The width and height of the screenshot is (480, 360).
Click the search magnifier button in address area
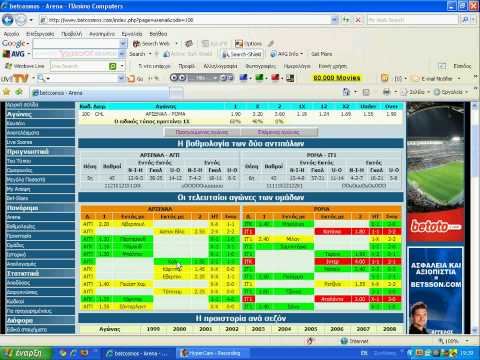465,20
